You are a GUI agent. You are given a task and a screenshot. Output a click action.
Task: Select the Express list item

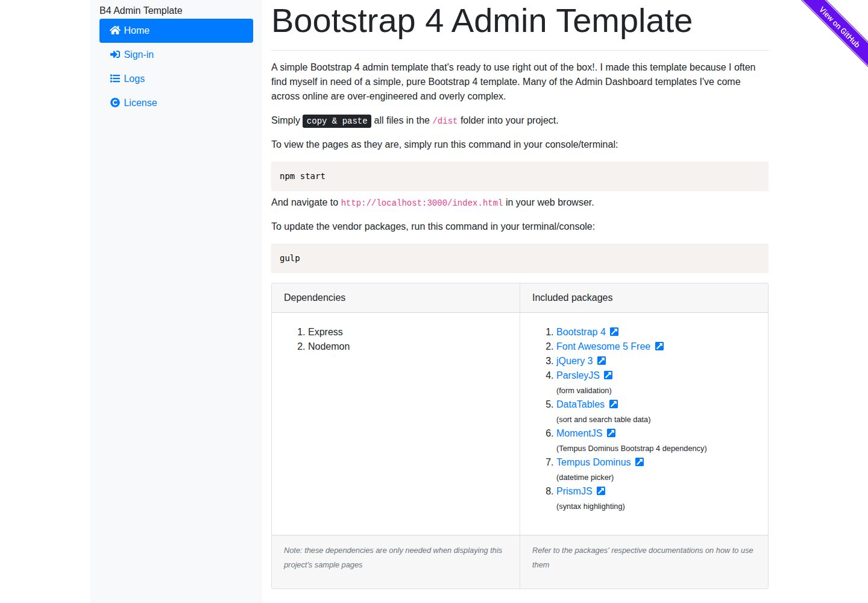pos(325,332)
